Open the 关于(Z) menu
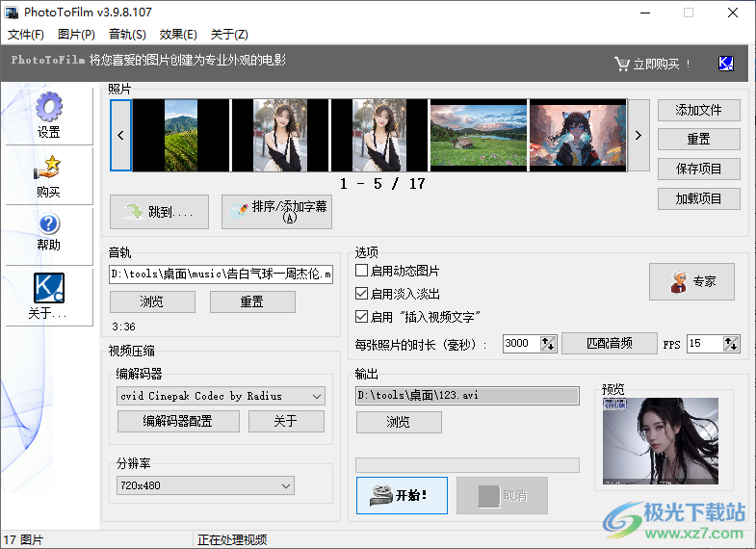Image resolution: width=756 pixels, height=549 pixels. pos(229,35)
